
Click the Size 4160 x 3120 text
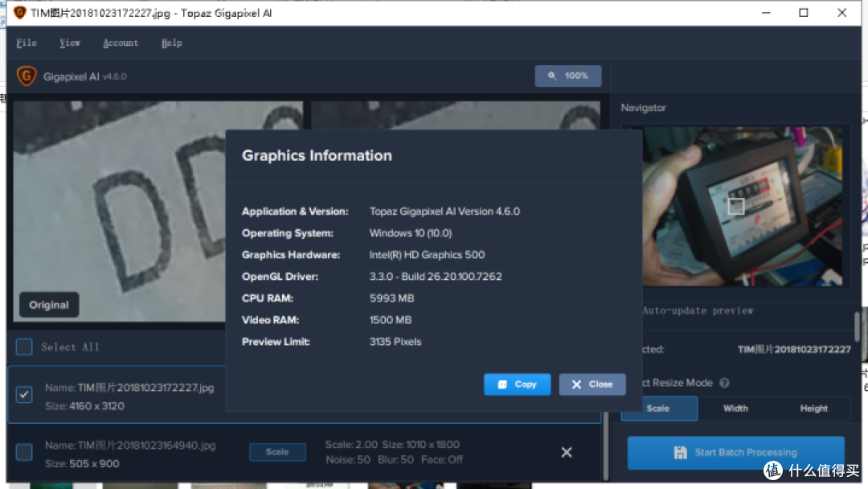tap(84, 406)
